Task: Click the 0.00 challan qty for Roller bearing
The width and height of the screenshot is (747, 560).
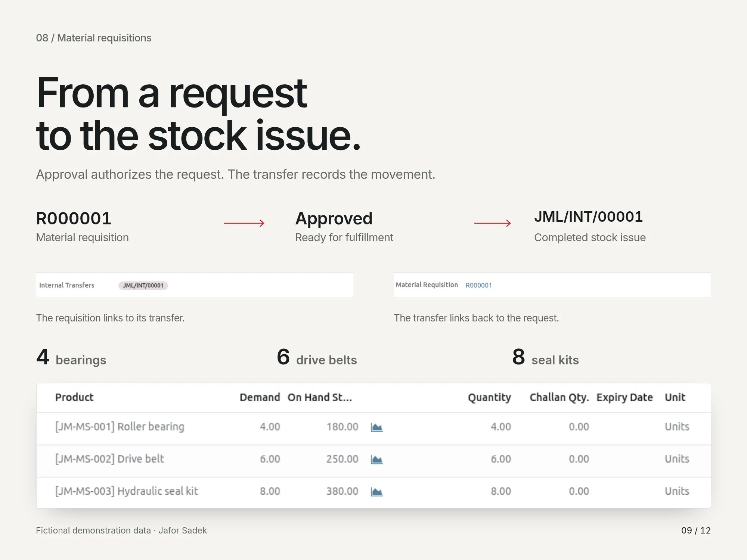Action: click(x=579, y=427)
